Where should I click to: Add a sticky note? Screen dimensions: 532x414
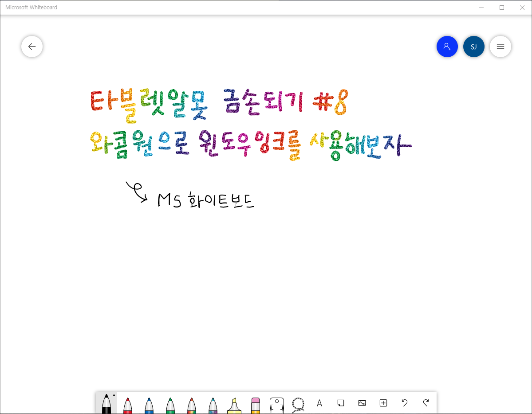tap(341, 403)
